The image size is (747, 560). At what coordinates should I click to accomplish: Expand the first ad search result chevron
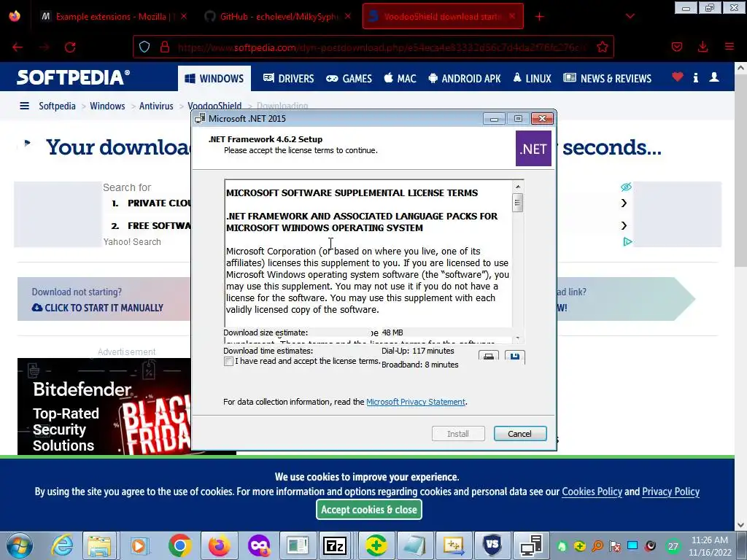point(624,203)
